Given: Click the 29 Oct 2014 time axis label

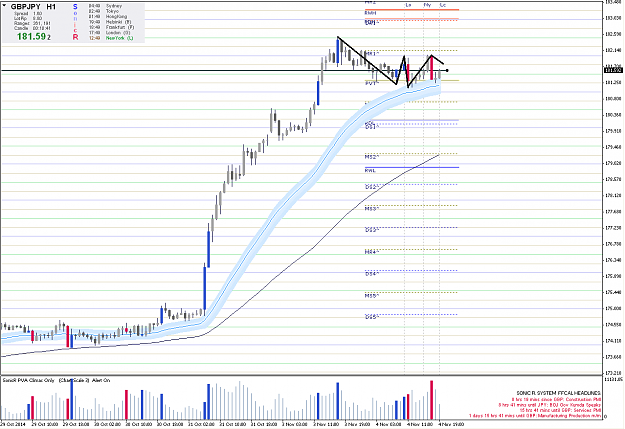Looking at the screenshot, I should (13, 424).
